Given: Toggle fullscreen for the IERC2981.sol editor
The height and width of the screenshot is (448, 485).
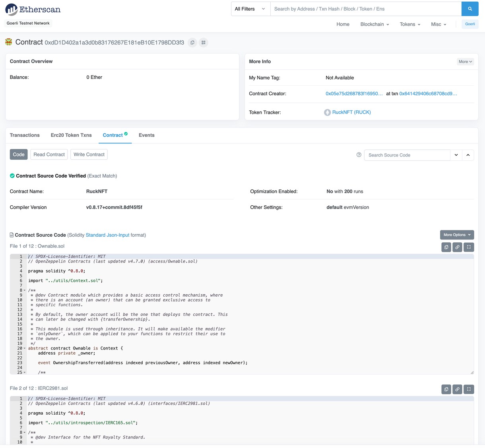Looking at the screenshot, I should pos(469,389).
